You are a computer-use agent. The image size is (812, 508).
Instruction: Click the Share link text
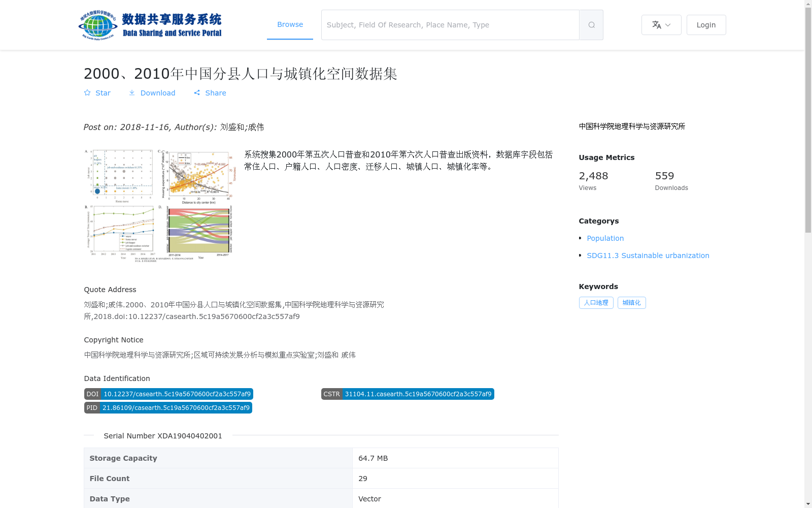tap(216, 93)
